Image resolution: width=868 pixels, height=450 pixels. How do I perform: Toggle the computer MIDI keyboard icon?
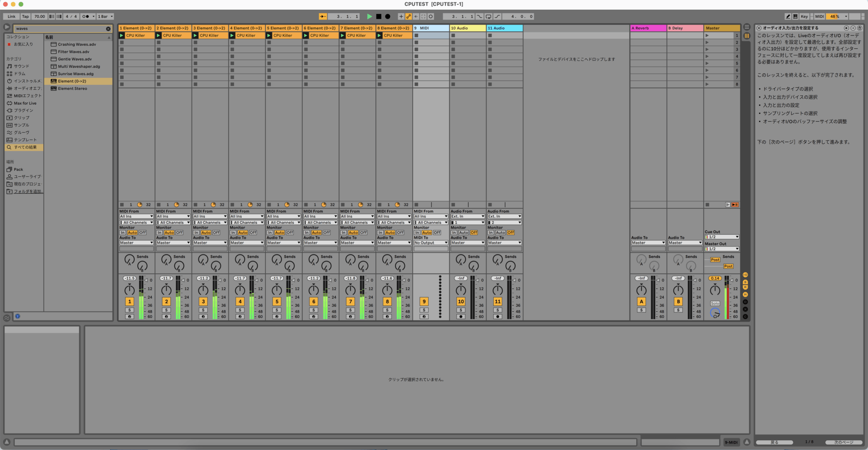pyautogui.click(x=796, y=17)
